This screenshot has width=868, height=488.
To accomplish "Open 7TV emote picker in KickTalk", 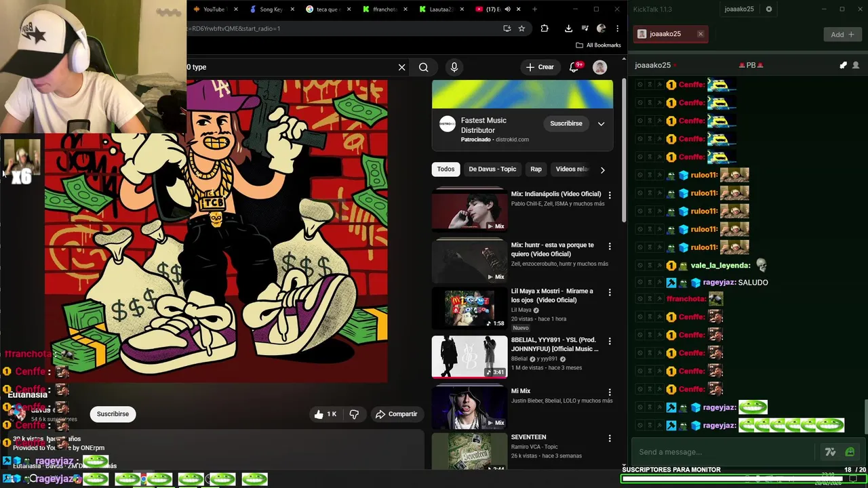I will click(830, 452).
